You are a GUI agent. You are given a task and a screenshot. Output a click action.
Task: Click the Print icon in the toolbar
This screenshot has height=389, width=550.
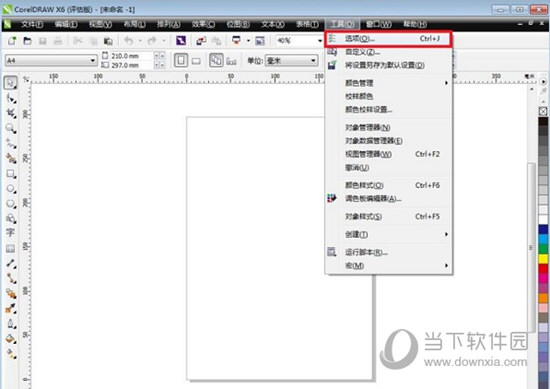(x=58, y=41)
